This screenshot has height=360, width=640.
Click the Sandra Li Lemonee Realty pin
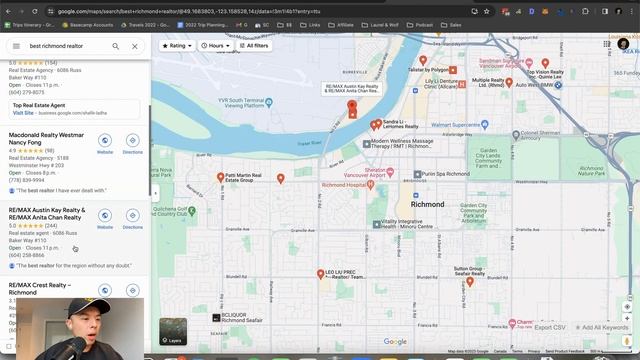click(x=378, y=123)
